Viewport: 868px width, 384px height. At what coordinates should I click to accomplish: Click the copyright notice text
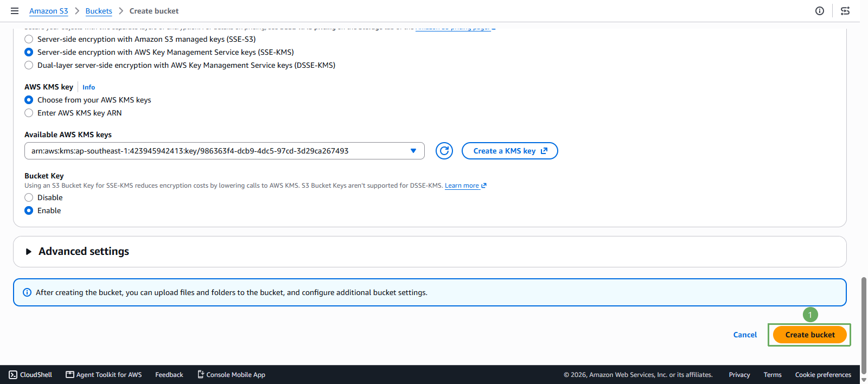(638, 375)
